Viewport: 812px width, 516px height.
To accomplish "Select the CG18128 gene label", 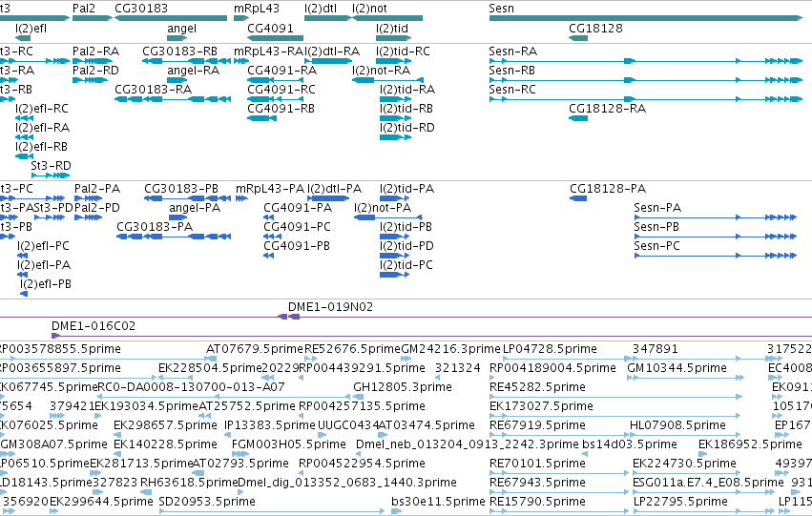I will click(x=595, y=29).
